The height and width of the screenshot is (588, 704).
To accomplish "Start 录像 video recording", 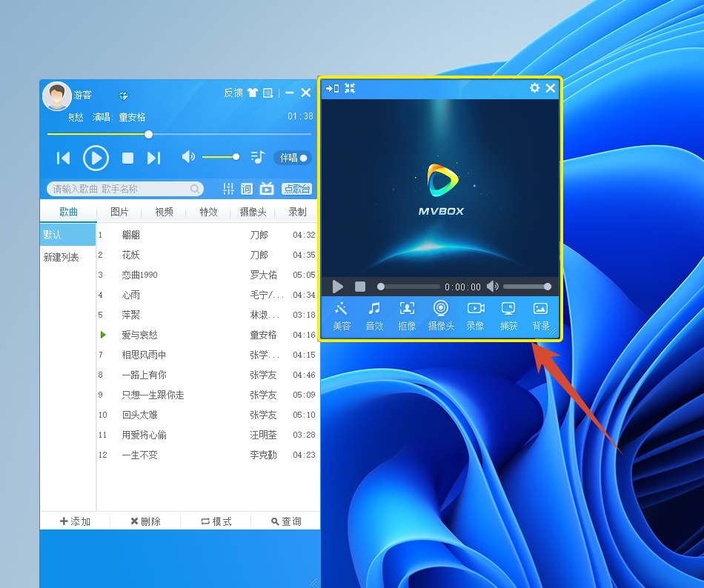I will (475, 316).
